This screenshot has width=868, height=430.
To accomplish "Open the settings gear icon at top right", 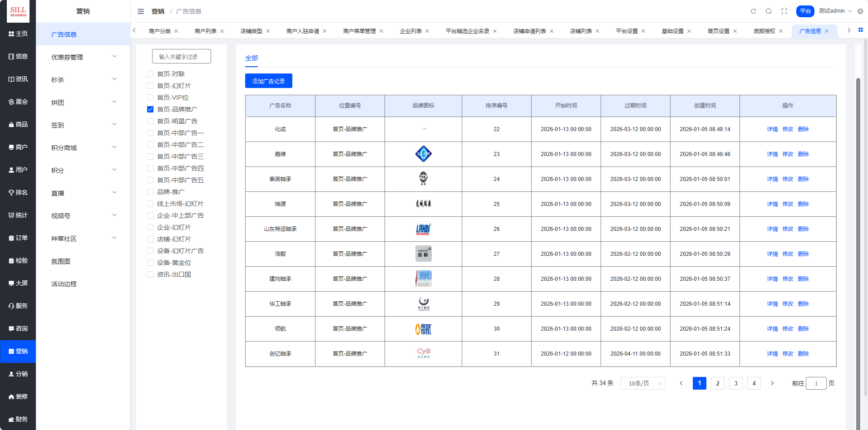I will point(860,11).
